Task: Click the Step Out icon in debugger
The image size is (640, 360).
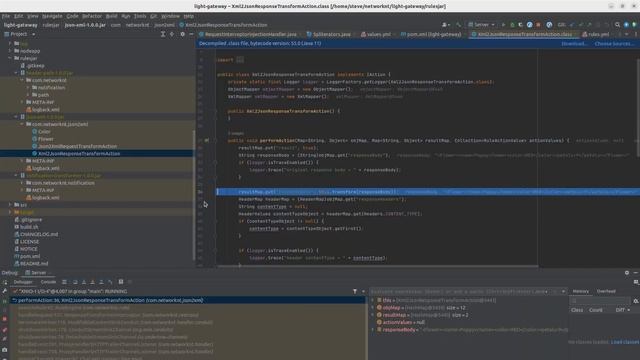Action: 101,282
